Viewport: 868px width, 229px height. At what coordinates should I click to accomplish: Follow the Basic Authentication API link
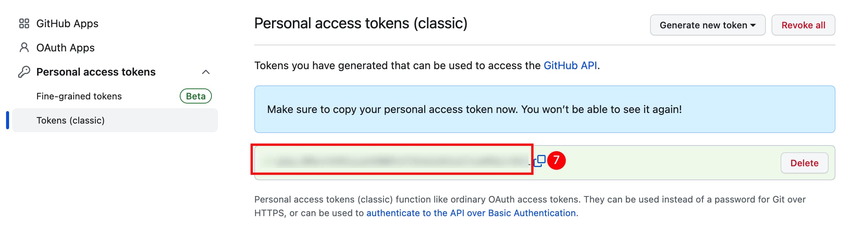tap(471, 213)
